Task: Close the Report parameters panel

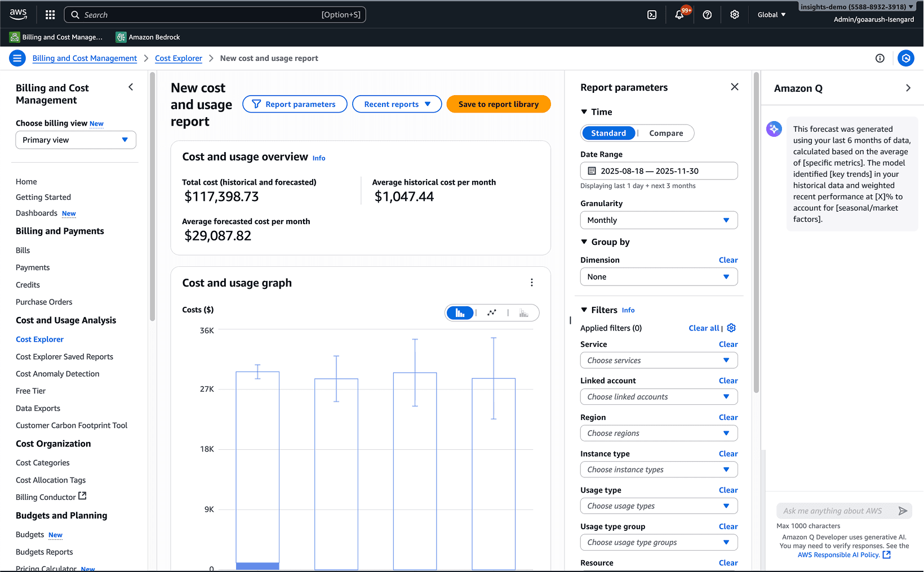Action: point(735,87)
